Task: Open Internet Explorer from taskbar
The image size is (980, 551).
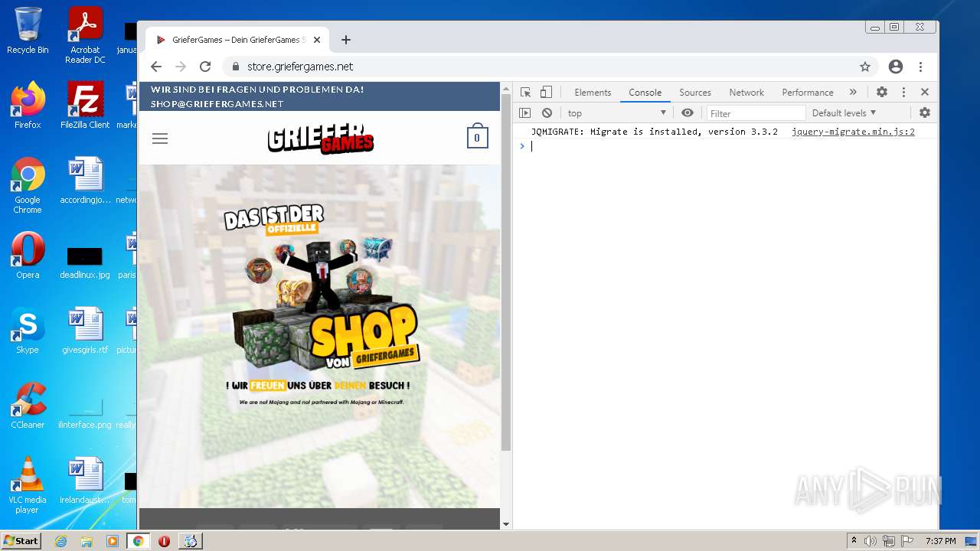Action: tap(61, 541)
